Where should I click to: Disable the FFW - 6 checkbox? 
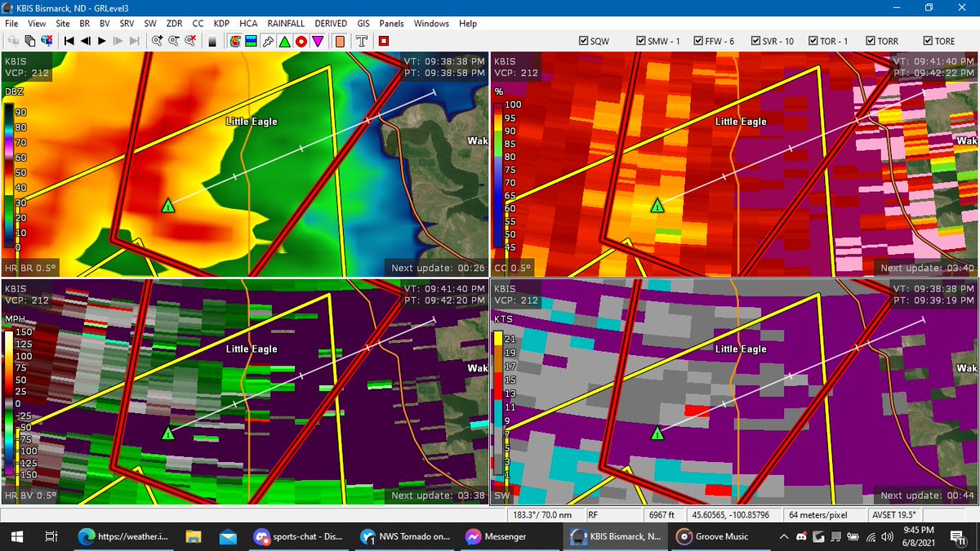pos(698,40)
